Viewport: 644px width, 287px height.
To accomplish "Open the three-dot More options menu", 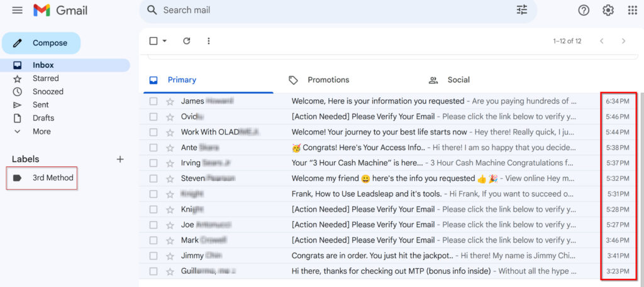I will click(x=209, y=41).
